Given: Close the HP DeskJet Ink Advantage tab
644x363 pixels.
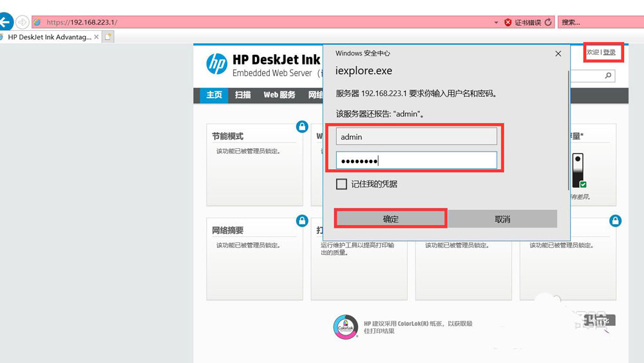Looking at the screenshot, I should coord(96,37).
